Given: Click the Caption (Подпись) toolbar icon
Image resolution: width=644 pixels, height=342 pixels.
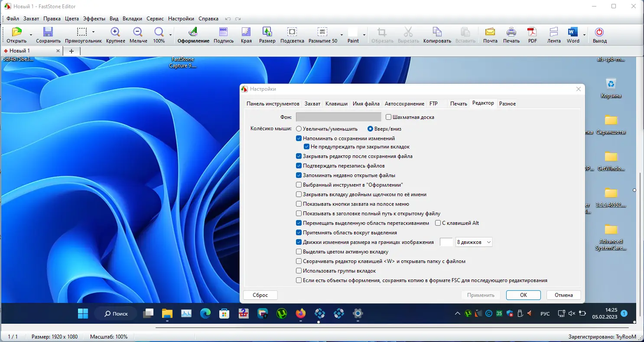Looking at the screenshot, I should tap(224, 32).
